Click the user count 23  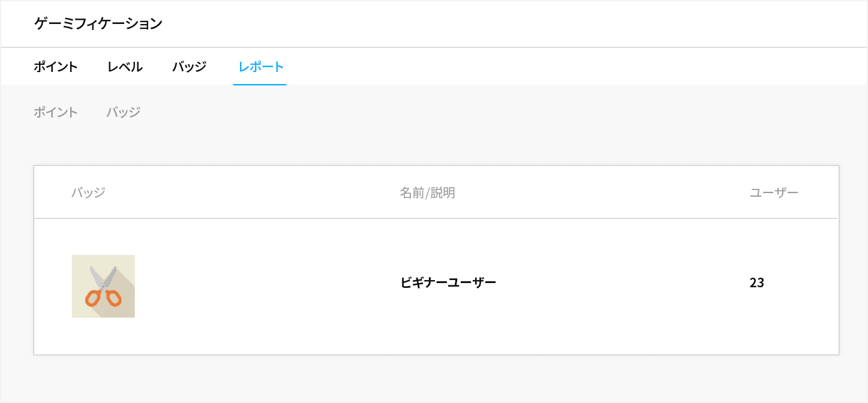[756, 282]
